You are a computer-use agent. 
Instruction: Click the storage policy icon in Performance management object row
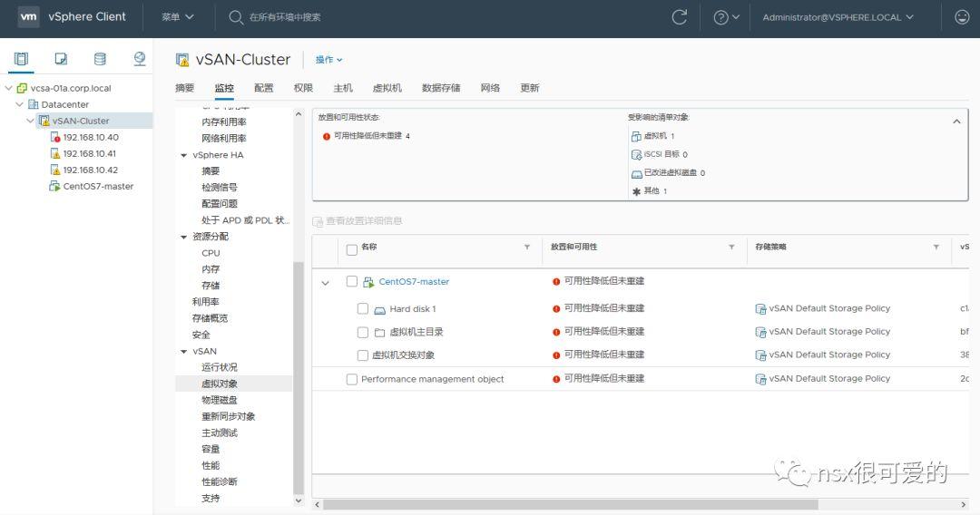tap(760, 379)
